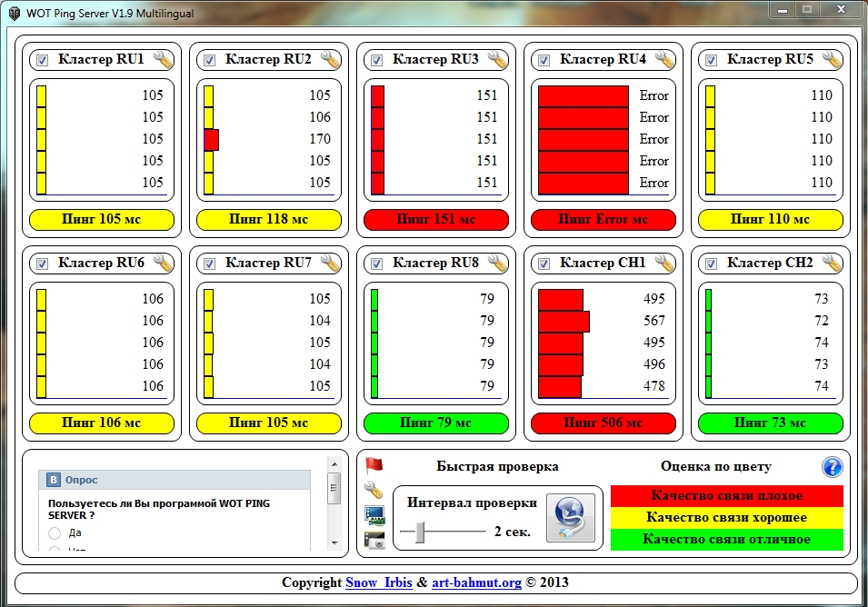
Task: Click the red 170 ms bar in RU2 chart
Action: pyautogui.click(x=212, y=139)
